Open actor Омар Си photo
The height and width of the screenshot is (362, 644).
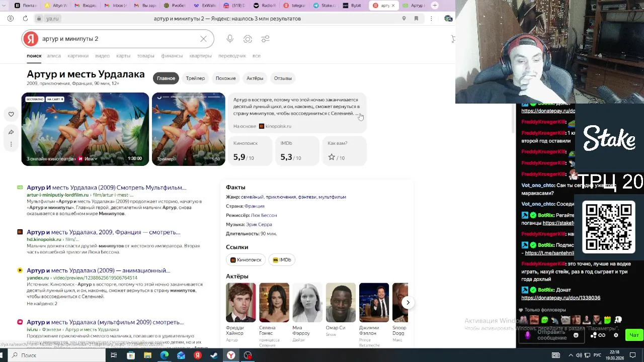click(x=341, y=302)
